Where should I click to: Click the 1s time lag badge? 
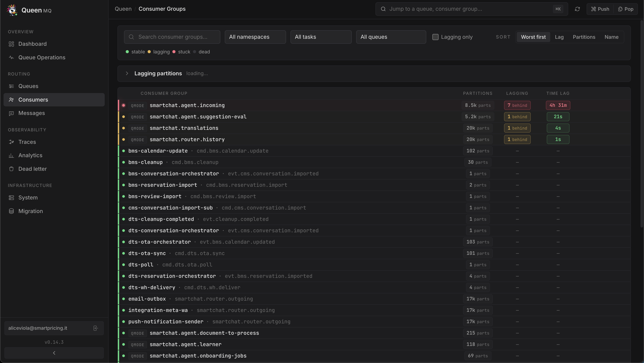coord(558,139)
